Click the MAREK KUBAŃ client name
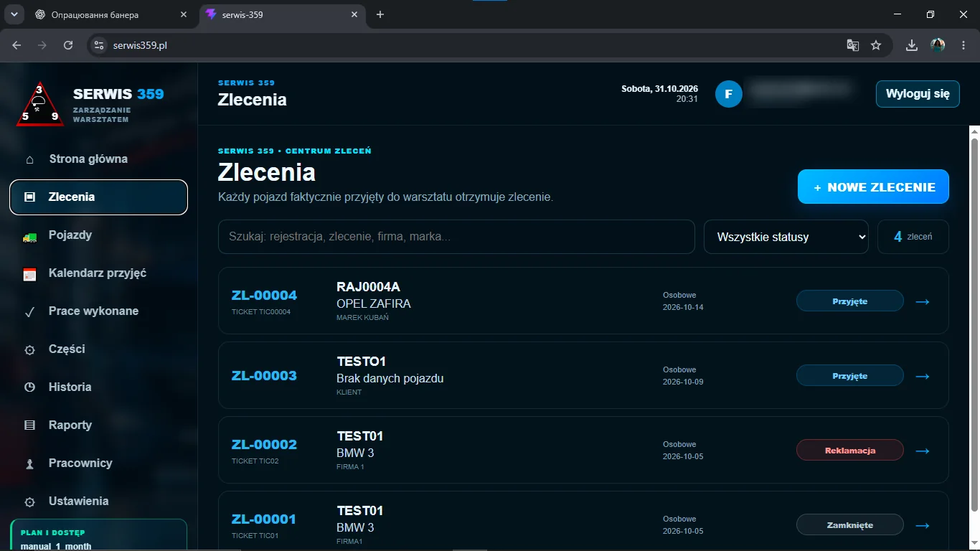 coord(362,318)
